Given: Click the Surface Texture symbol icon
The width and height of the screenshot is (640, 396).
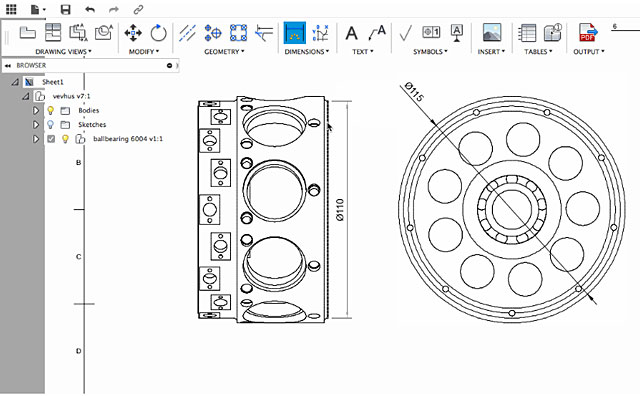Looking at the screenshot, I should (x=405, y=33).
